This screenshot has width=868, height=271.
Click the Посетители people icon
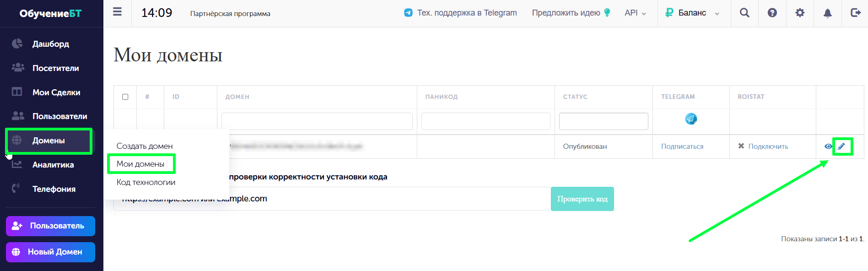click(x=18, y=67)
